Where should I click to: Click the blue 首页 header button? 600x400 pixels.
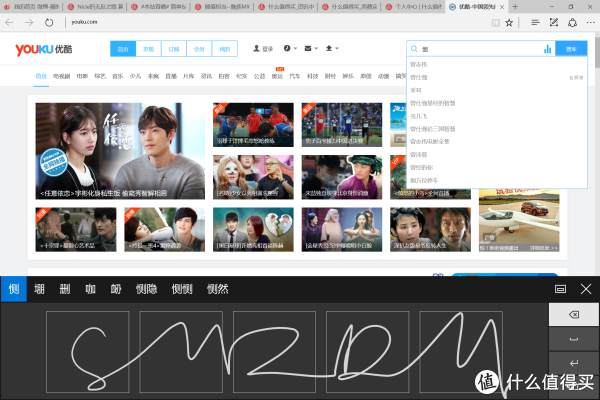(123, 49)
